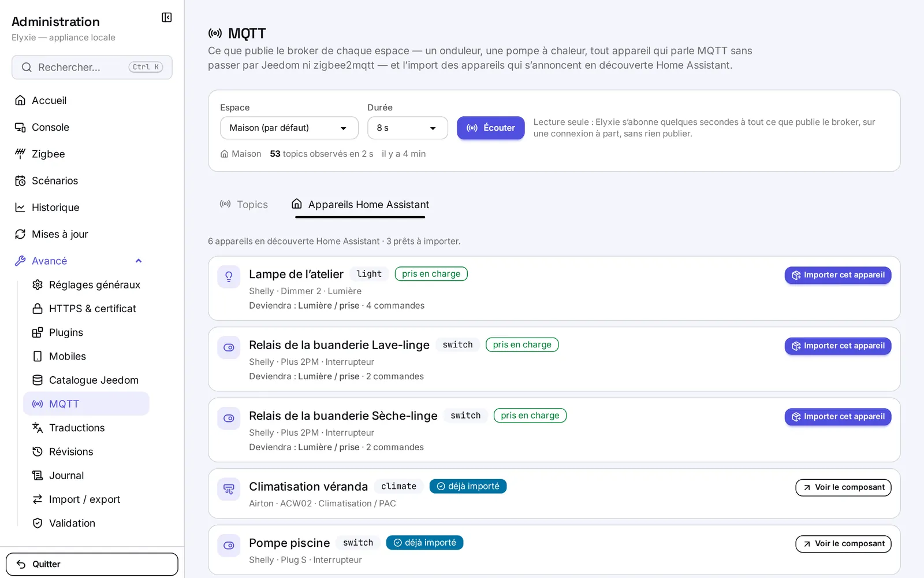Click the Écouter button
924x578 pixels.
(491, 128)
